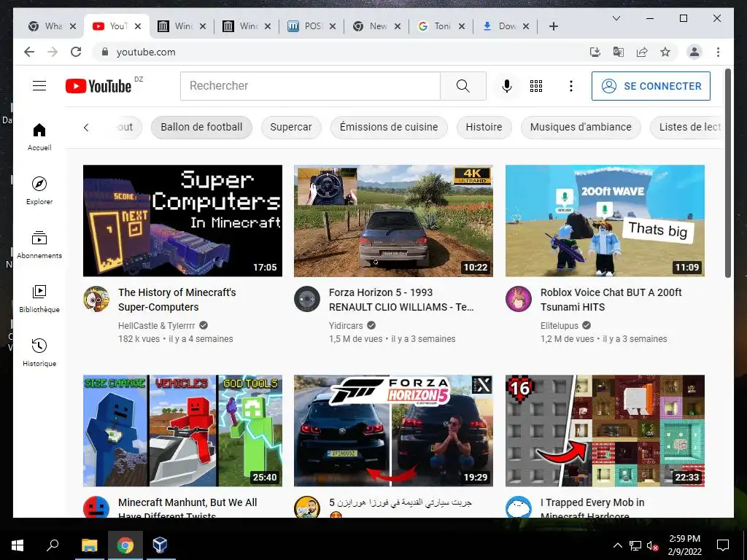
Task: Click Elitelupus channel avatar
Action: (x=519, y=299)
